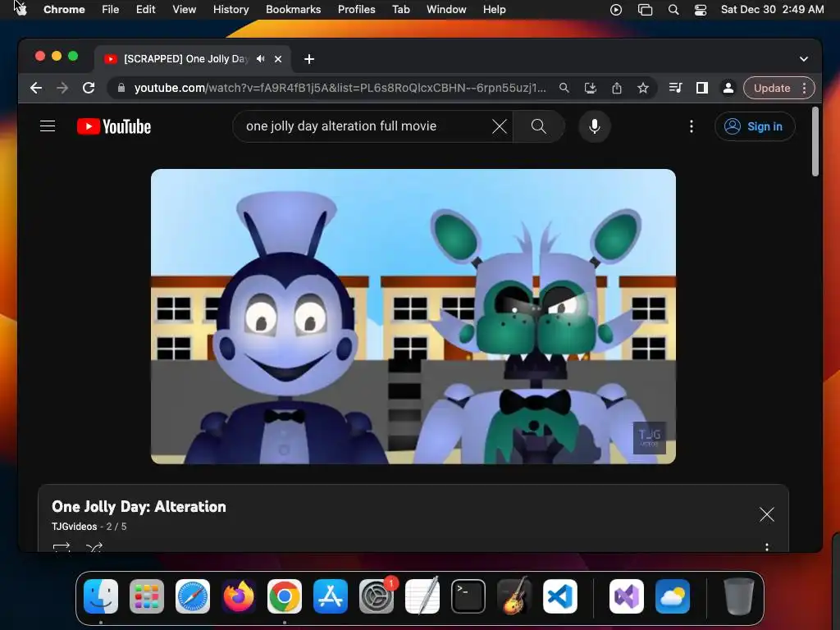Open the Chrome profile menu
This screenshot has height=630, width=840.
pos(728,88)
